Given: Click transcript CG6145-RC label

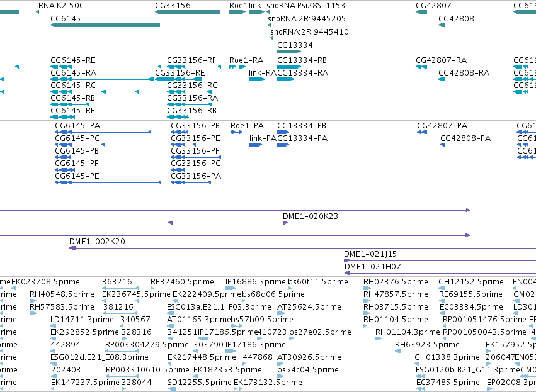Looking at the screenshot, I should point(73,86).
